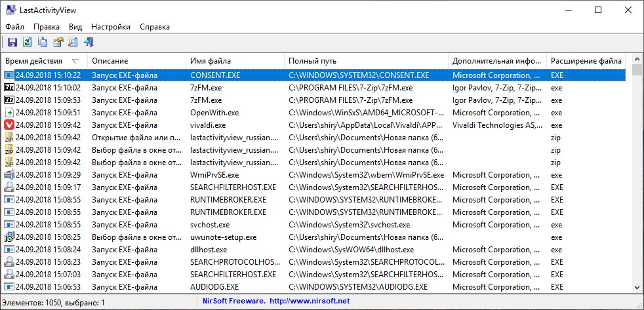Click the timestamp 24.09.2018 15:08:25

48,237
